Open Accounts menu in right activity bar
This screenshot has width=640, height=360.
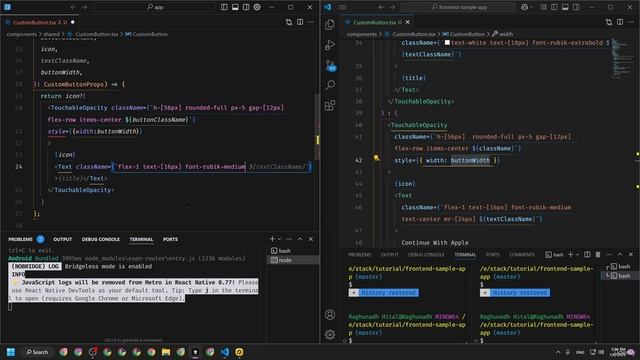(330, 315)
